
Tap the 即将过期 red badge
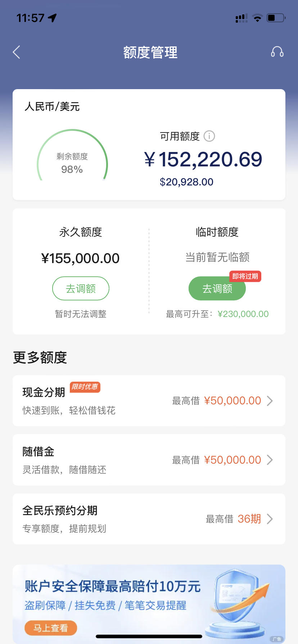click(245, 276)
